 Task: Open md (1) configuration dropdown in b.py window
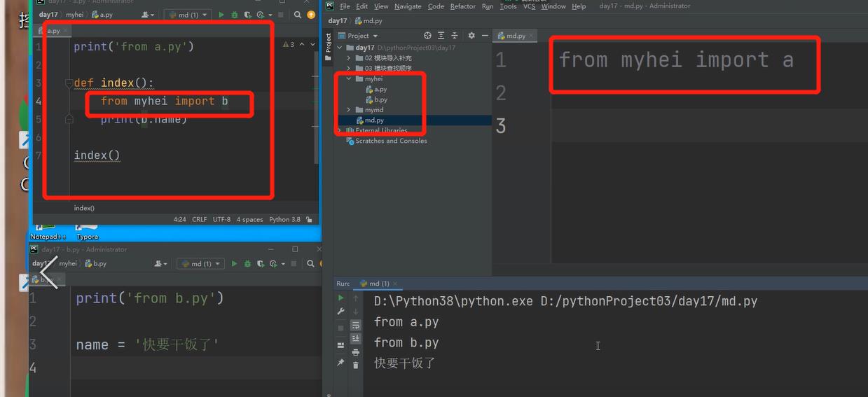[200, 264]
